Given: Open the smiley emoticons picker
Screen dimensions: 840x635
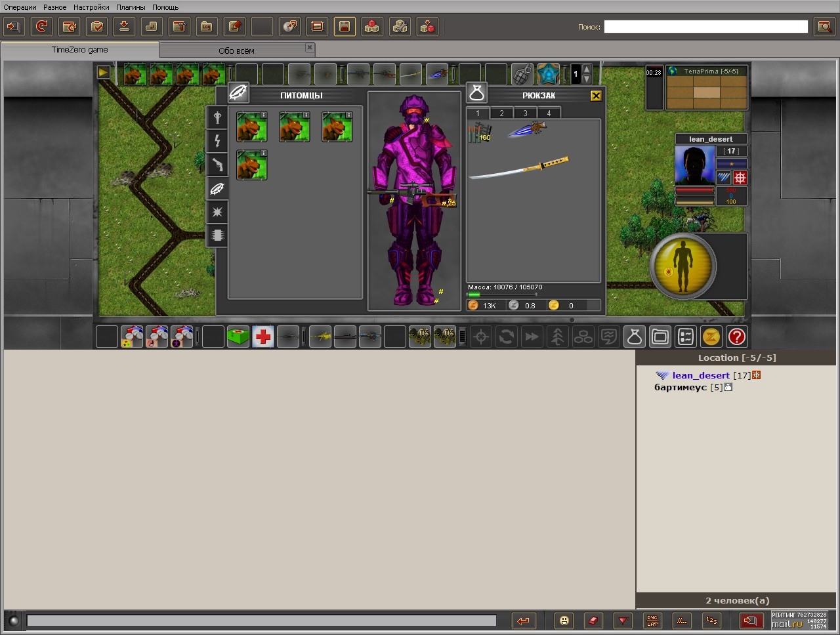Looking at the screenshot, I should pyautogui.click(x=564, y=621).
